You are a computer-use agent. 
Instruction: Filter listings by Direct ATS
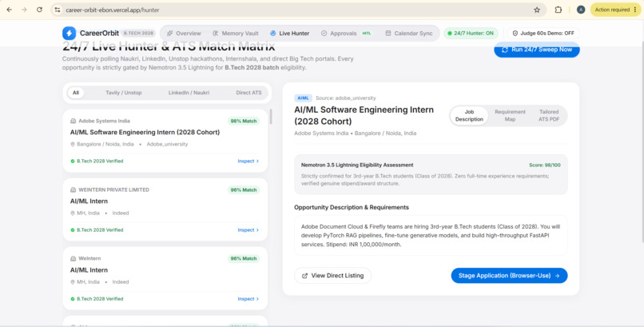tap(248, 93)
